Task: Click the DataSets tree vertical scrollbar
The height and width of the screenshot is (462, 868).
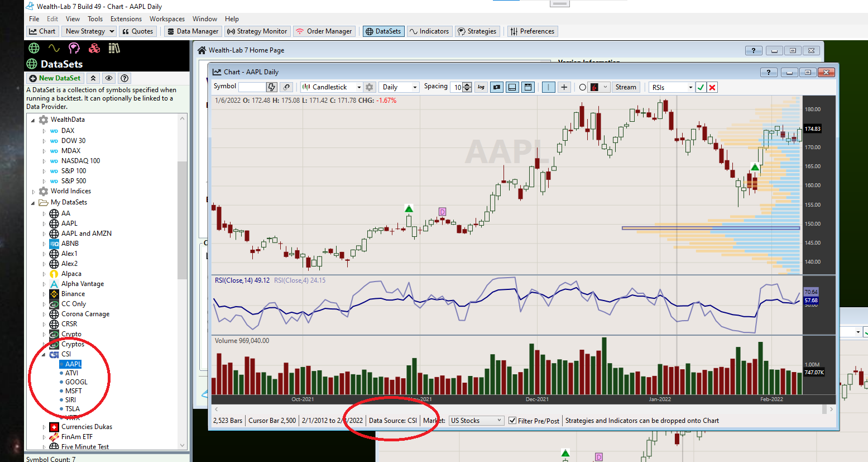Action: pos(182,220)
